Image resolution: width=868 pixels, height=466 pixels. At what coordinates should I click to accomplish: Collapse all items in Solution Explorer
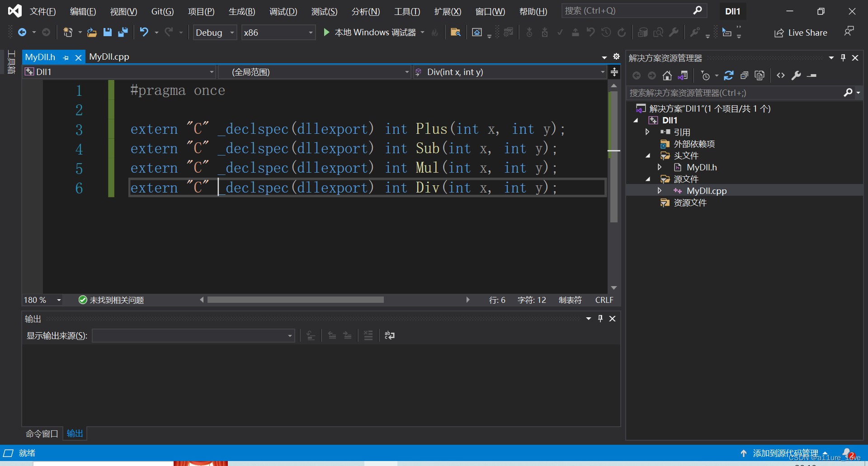point(744,75)
